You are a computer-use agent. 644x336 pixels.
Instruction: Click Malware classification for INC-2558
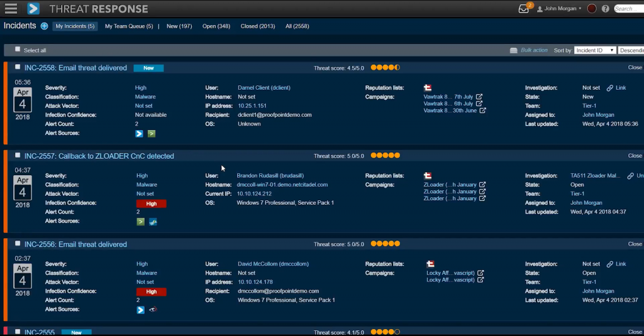(x=145, y=97)
